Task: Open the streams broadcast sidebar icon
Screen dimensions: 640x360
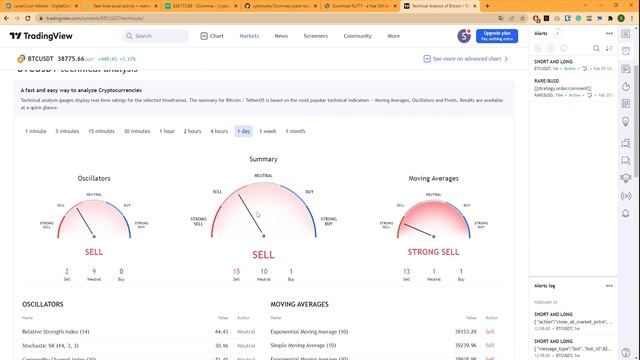Action: 625,196
